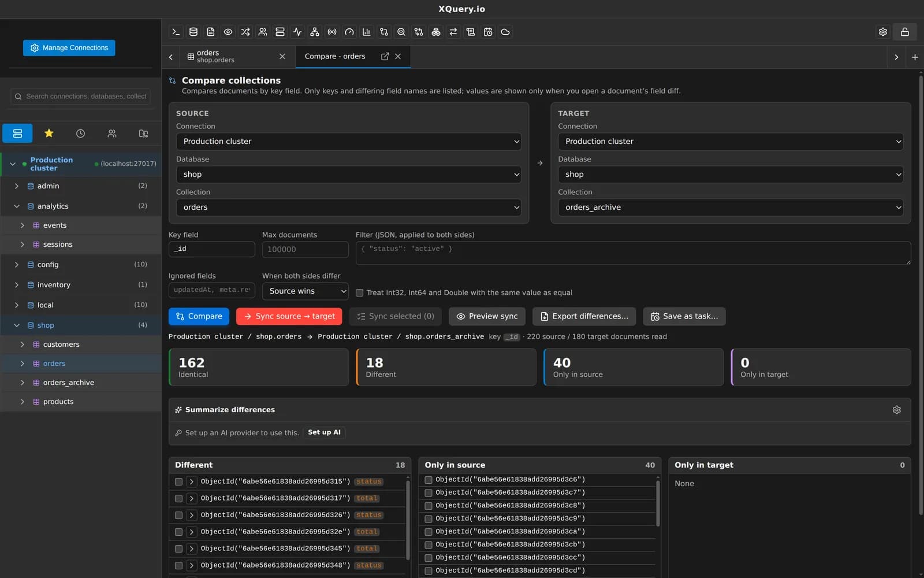
Task: Expand the field diff for ObjectId ending 6995d326
Action: [x=191, y=515]
